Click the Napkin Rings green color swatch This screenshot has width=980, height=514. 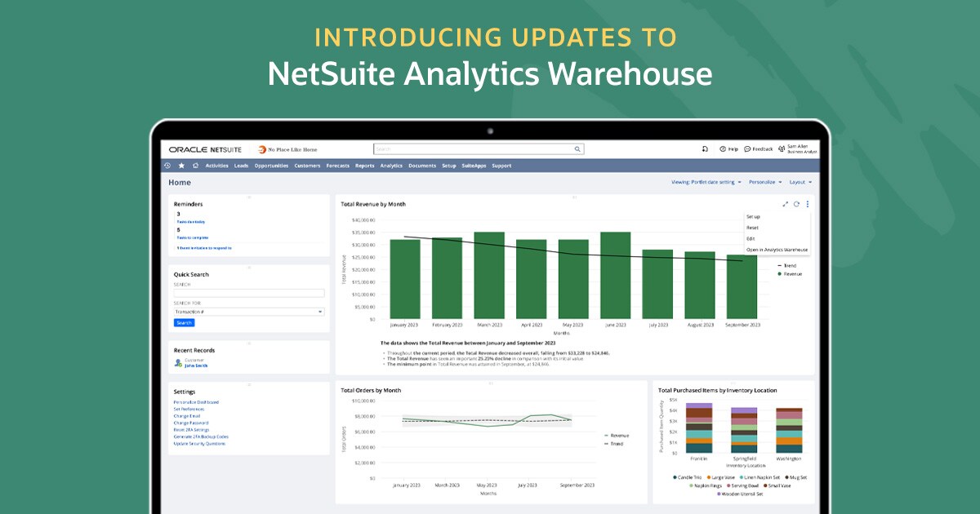pyautogui.click(x=691, y=485)
